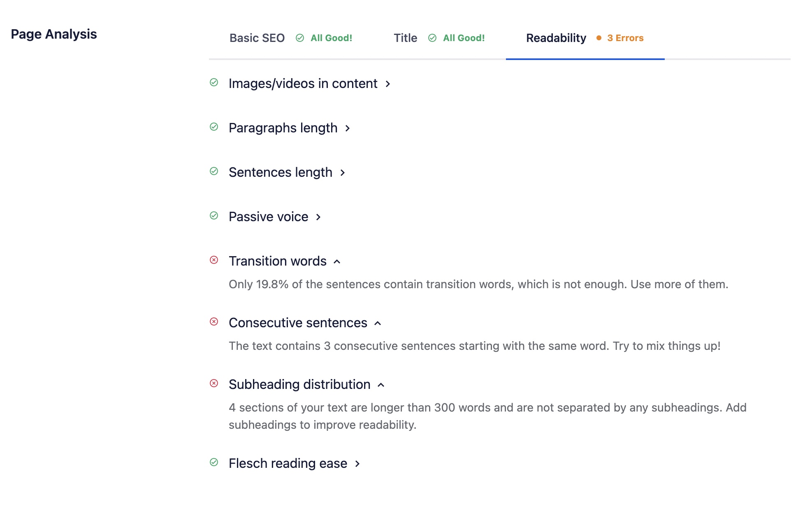812x518 pixels.
Task: Click red error icon beside Subheading distribution
Action: point(214,384)
